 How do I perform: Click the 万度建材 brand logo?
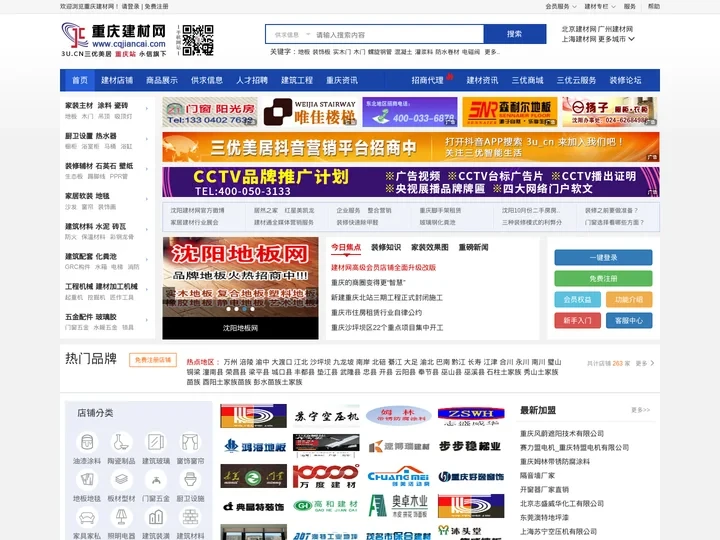(326, 476)
